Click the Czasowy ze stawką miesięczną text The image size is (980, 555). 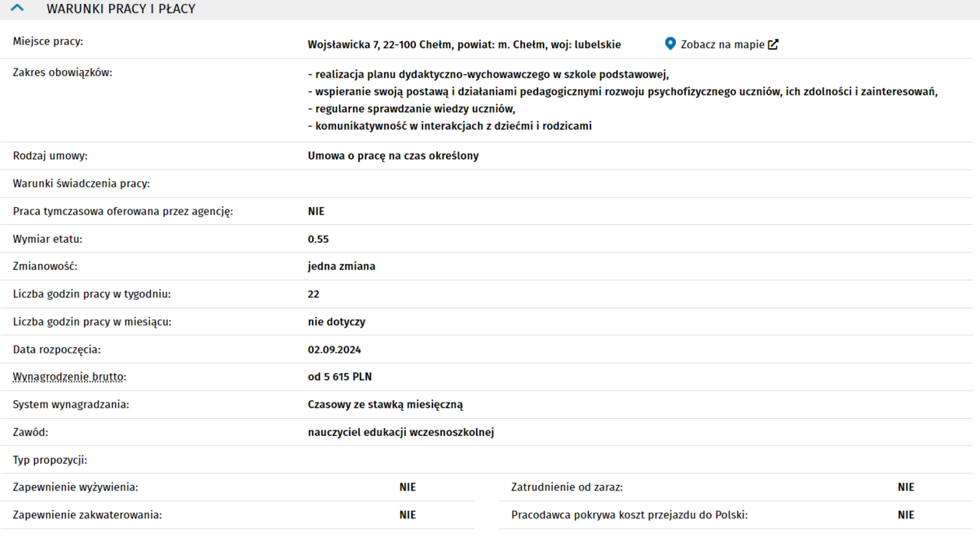[x=385, y=405]
